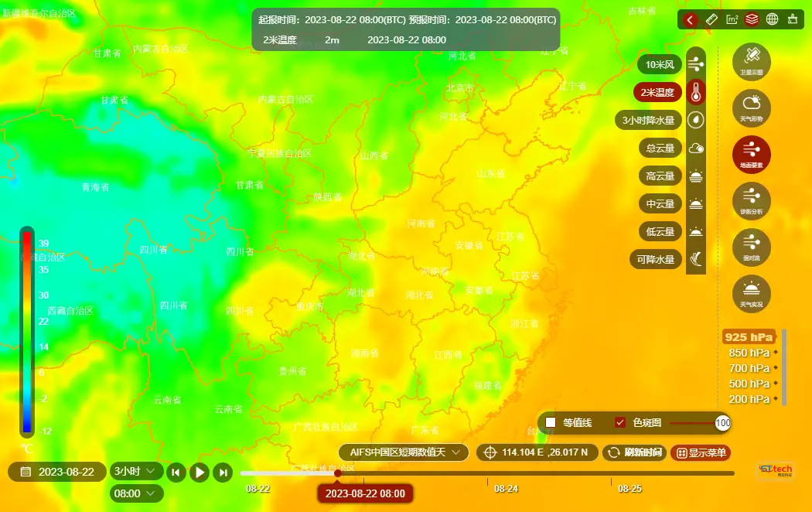Click the area measurement tool icon
The width and height of the screenshot is (812, 512).
point(732,19)
